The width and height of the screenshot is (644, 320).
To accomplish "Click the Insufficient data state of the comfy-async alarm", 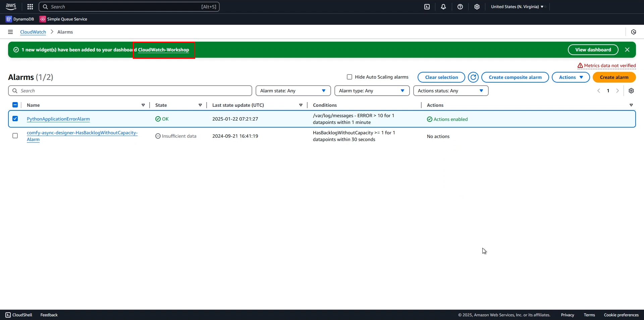I will pyautogui.click(x=176, y=136).
